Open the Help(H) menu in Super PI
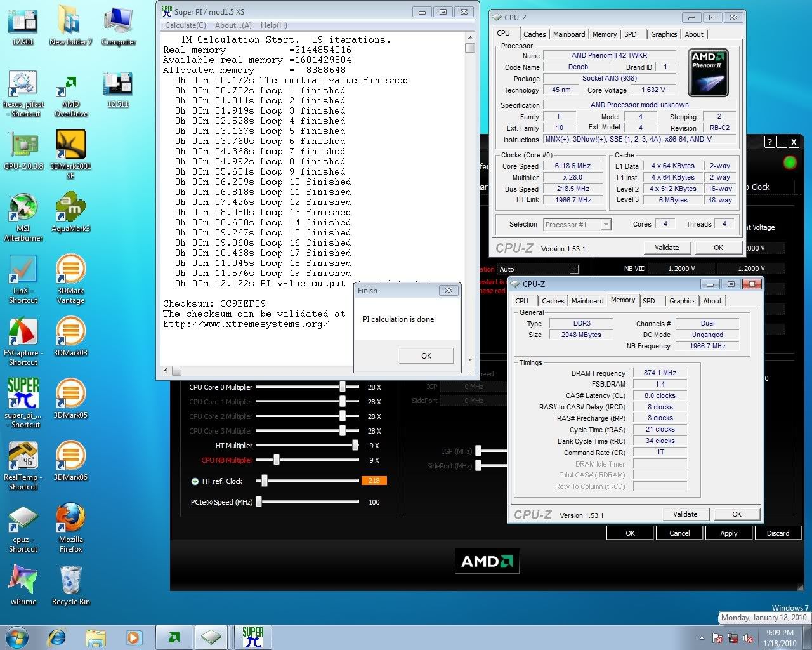812x650 pixels. (274, 25)
